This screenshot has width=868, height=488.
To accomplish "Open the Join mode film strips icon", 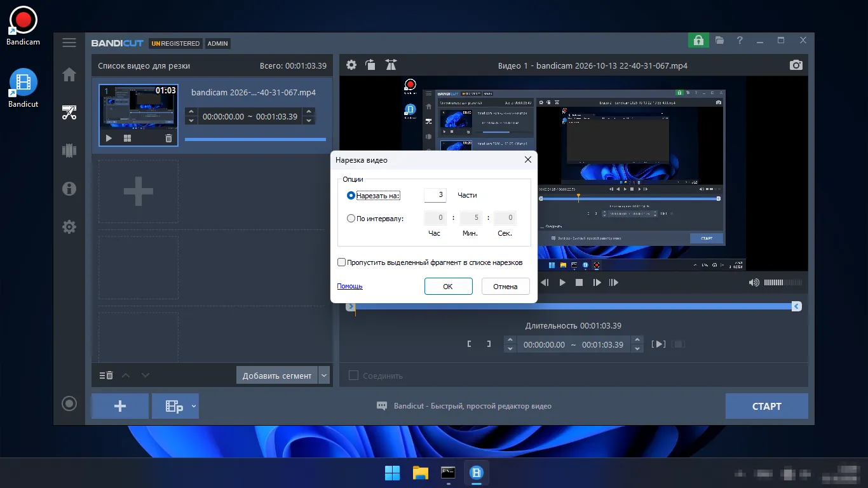I will point(69,151).
